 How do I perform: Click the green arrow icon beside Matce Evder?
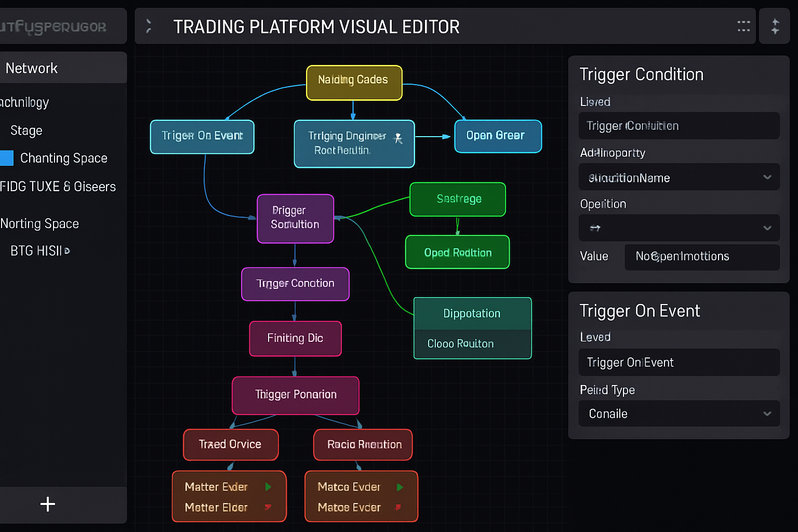(x=400, y=487)
